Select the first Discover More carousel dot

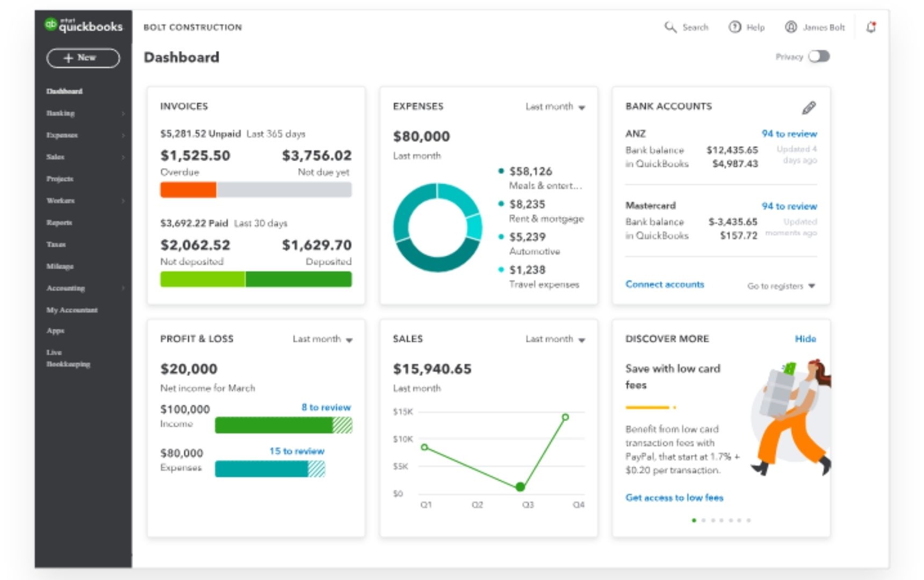[694, 520]
